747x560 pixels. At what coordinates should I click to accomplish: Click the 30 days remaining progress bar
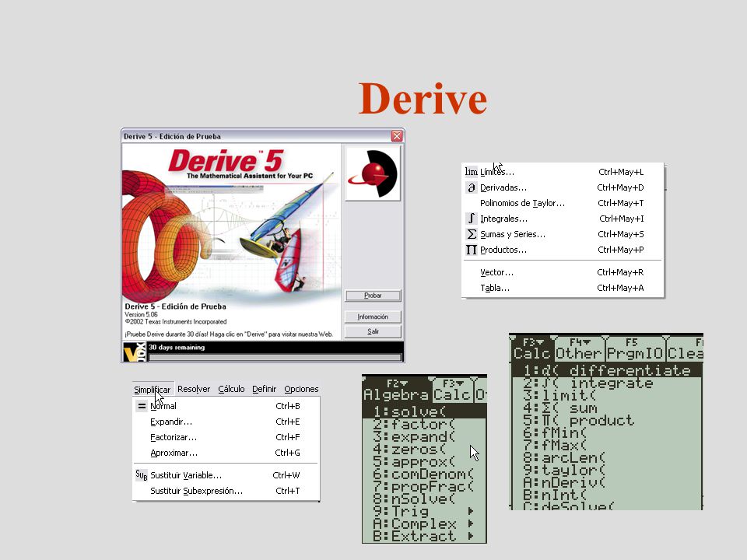click(275, 357)
